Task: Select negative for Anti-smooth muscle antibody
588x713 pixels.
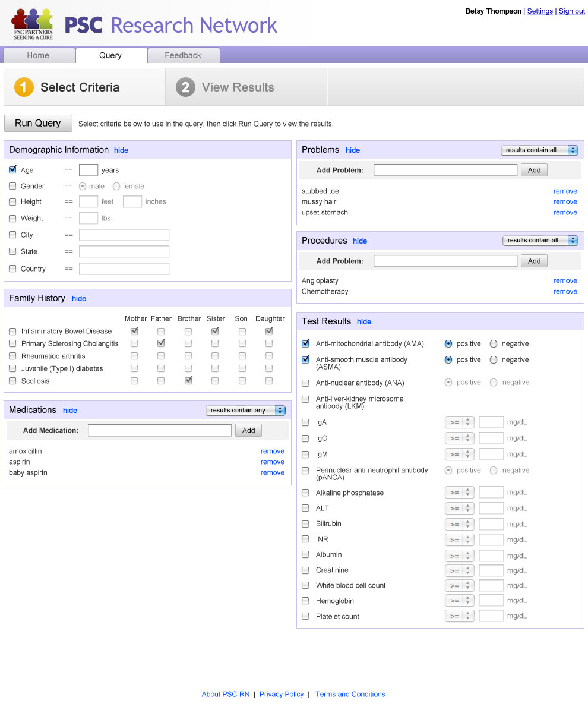Action: (494, 360)
